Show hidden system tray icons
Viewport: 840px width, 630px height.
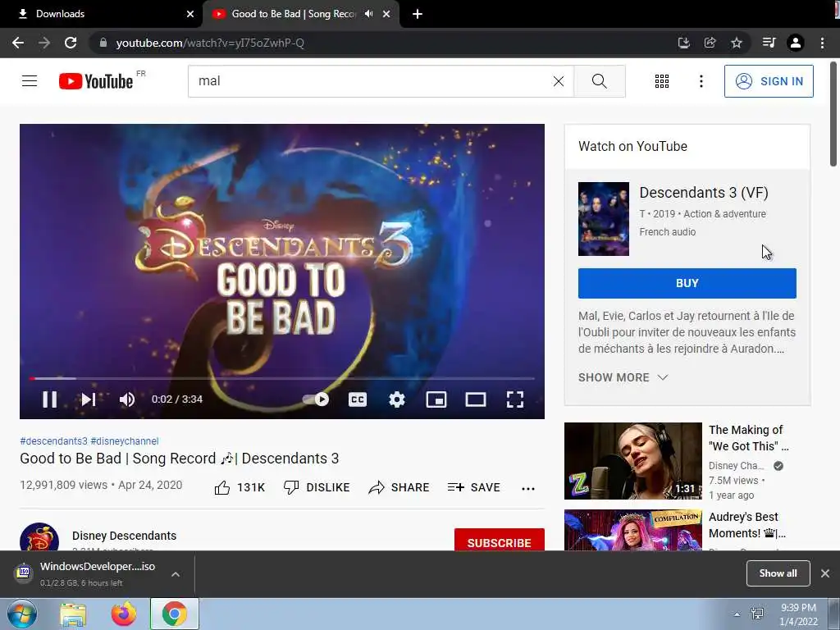tap(737, 614)
